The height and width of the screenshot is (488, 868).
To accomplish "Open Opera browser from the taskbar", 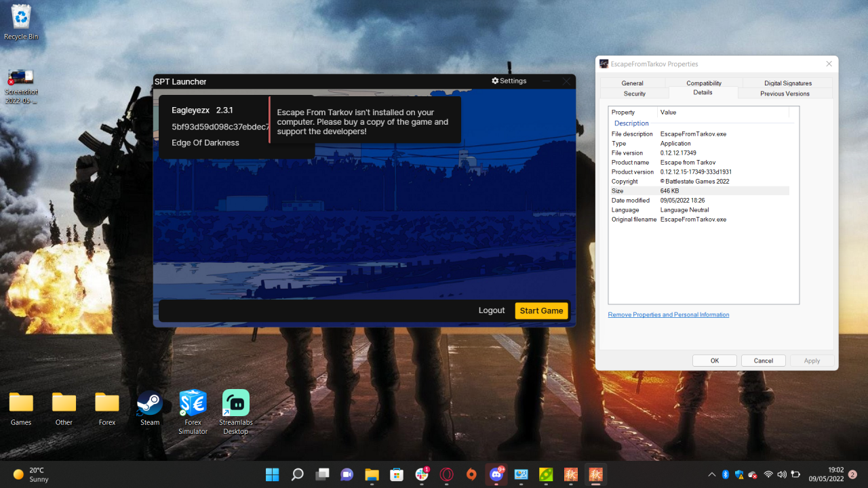I will (x=446, y=474).
